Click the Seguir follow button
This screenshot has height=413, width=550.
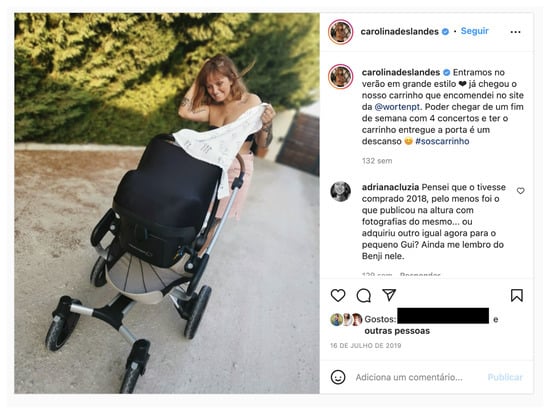tap(474, 31)
